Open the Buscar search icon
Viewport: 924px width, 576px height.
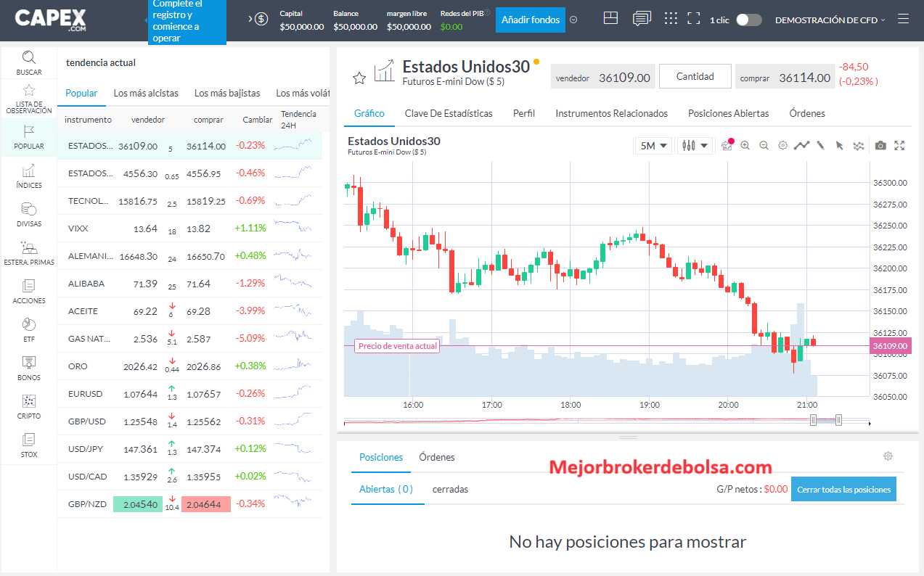point(28,57)
